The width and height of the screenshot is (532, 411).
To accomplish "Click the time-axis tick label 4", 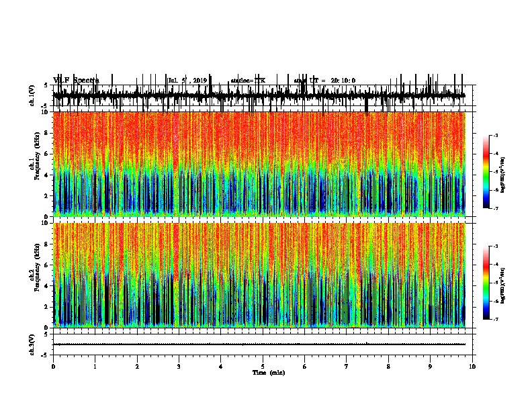I will pyautogui.click(x=221, y=367).
